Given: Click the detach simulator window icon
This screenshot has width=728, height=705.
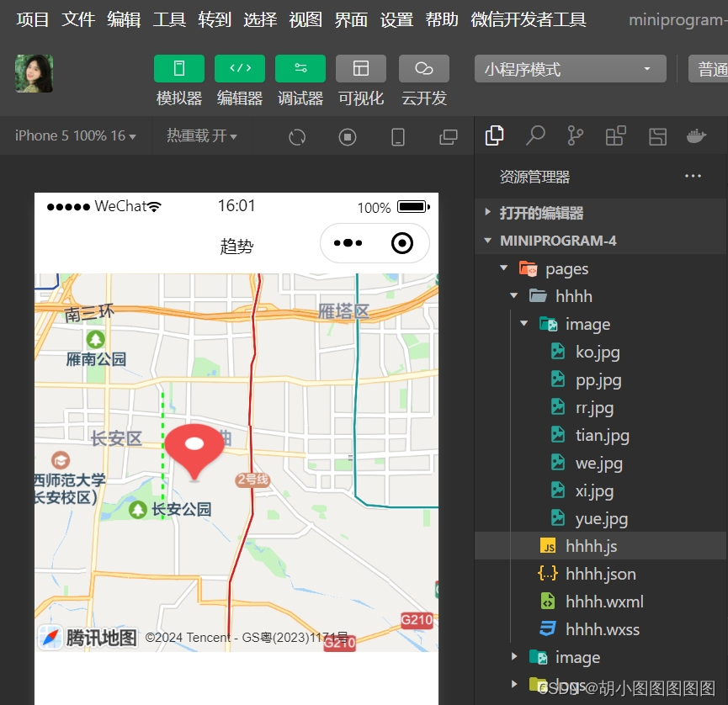Looking at the screenshot, I should coord(448,137).
